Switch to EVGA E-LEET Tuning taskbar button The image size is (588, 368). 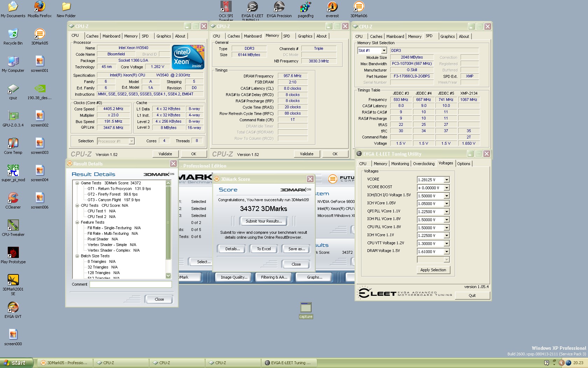click(289, 363)
